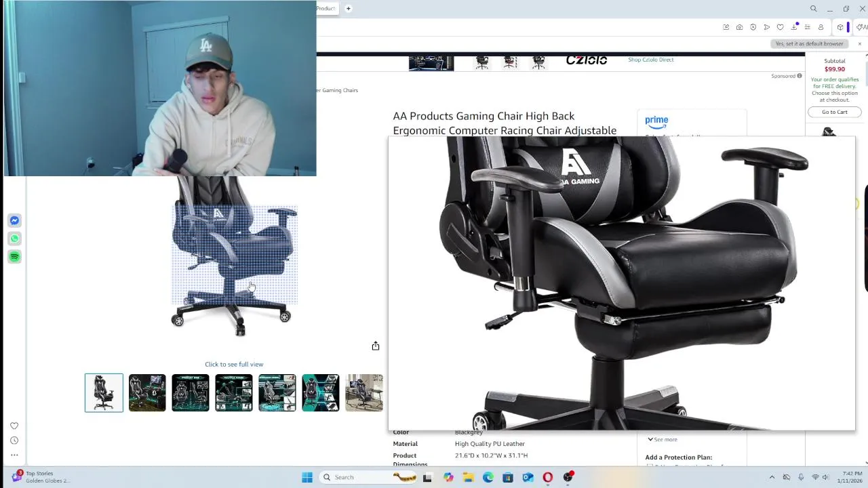The height and width of the screenshot is (488, 868).
Task: Open Outlook from the taskbar
Action: pos(528,477)
